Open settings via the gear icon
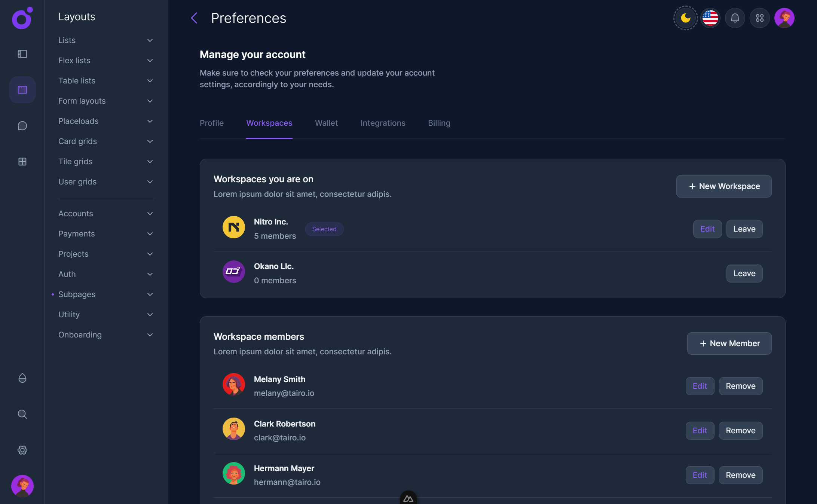This screenshot has width=817, height=504. [x=22, y=450]
